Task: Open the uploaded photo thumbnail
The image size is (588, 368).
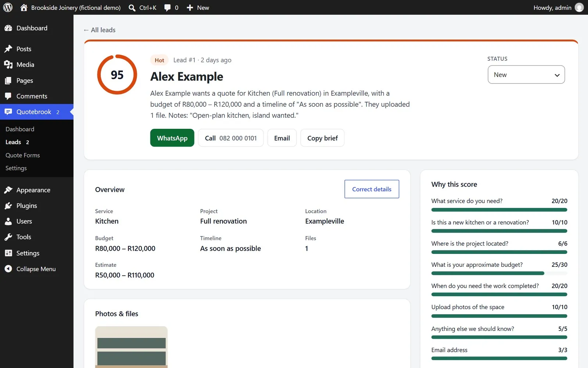Action: (131, 347)
